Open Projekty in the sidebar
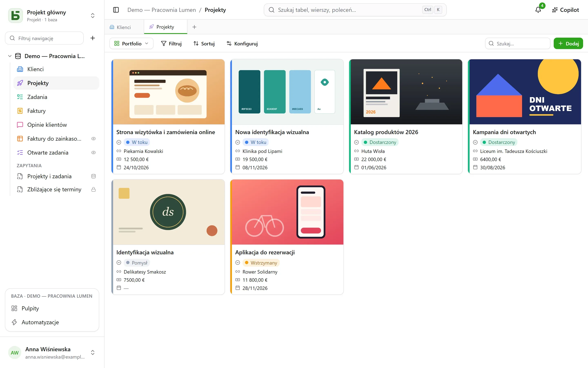This screenshot has height=368, width=588. click(x=56, y=83)
